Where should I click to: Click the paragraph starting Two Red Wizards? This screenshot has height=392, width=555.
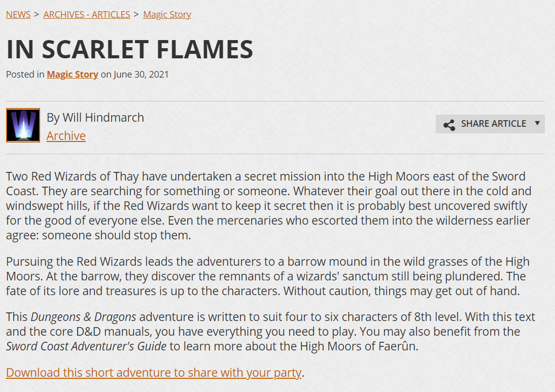click(x=269, y=205)
